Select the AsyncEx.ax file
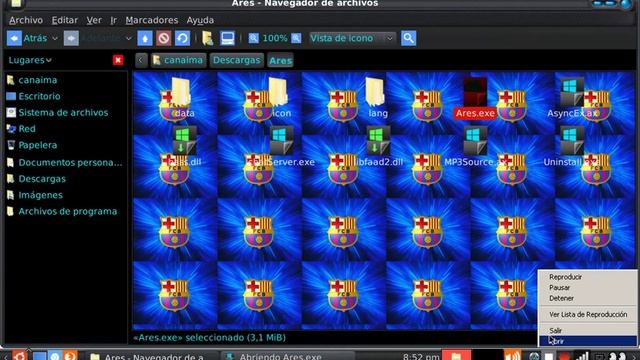Image resolution: width=640 pixels, height=360 pixels. 572,98
